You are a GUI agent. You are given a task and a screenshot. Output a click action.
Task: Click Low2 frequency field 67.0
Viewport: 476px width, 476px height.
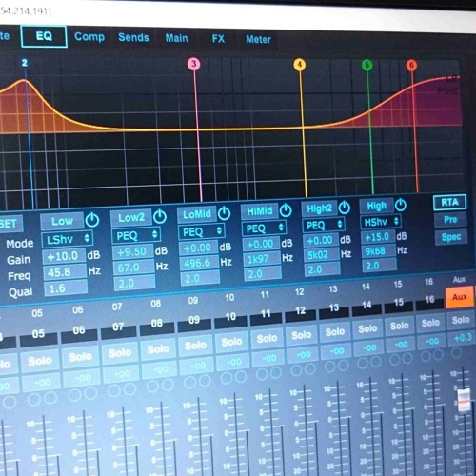click(x=134, y=268)
